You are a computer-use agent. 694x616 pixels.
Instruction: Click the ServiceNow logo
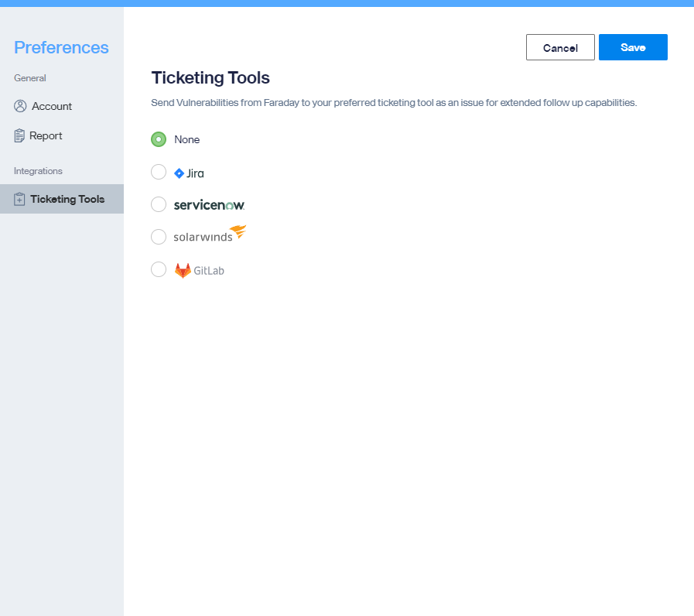209,205
